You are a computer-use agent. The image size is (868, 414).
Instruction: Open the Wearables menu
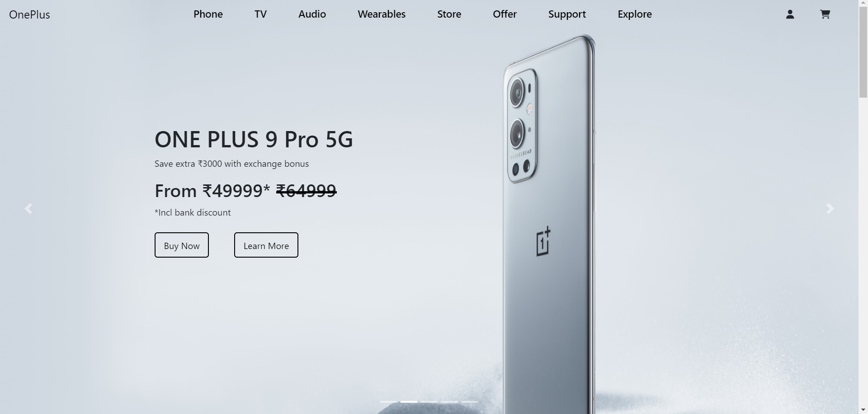[382, 14]
